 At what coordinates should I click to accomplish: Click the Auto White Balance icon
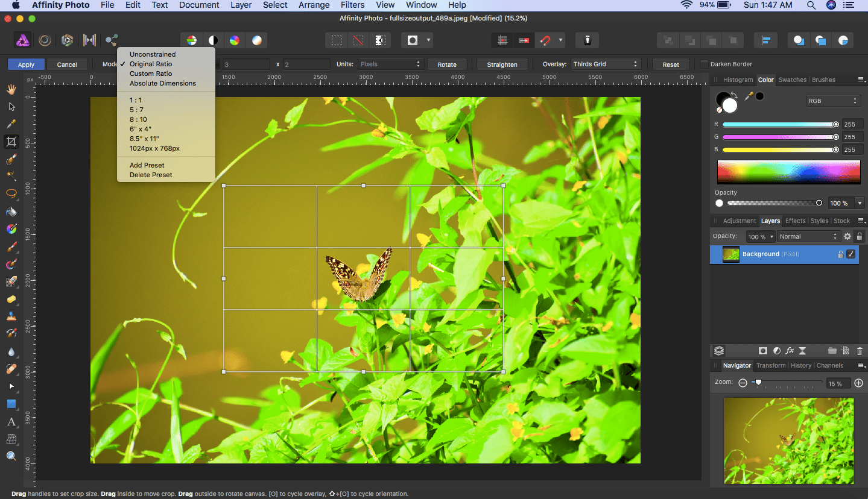[x=257, y=40]
